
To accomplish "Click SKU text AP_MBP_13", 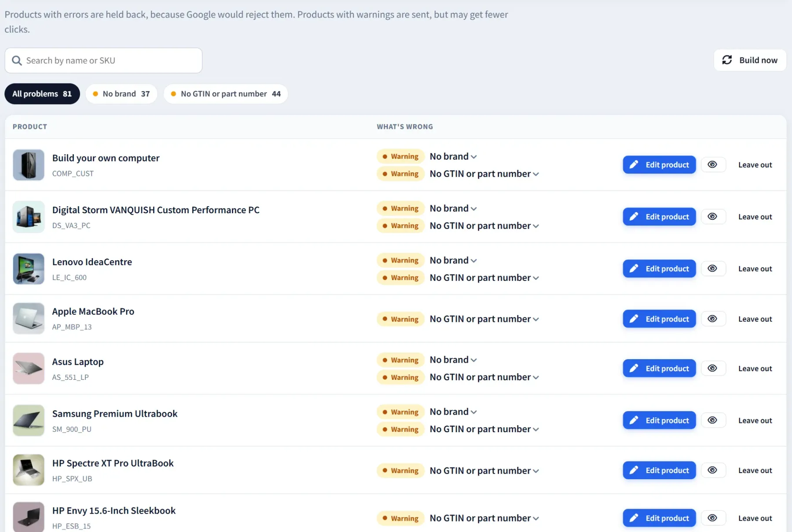I will 72,327.
